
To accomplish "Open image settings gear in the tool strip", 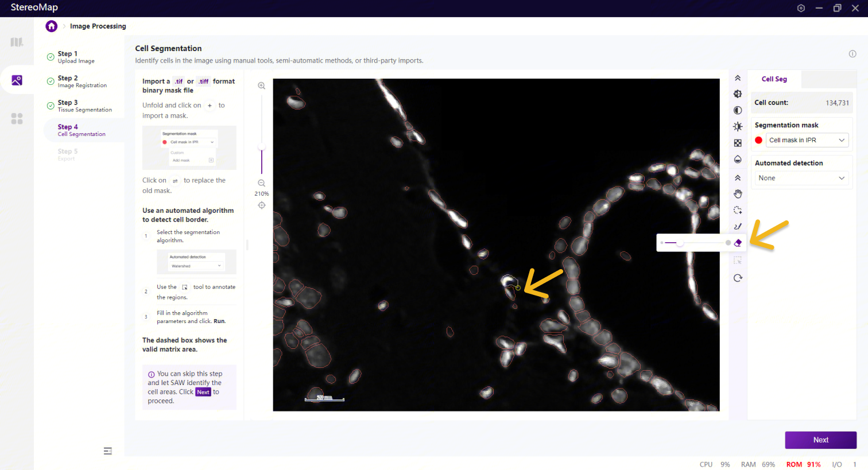I will [738, 94].
